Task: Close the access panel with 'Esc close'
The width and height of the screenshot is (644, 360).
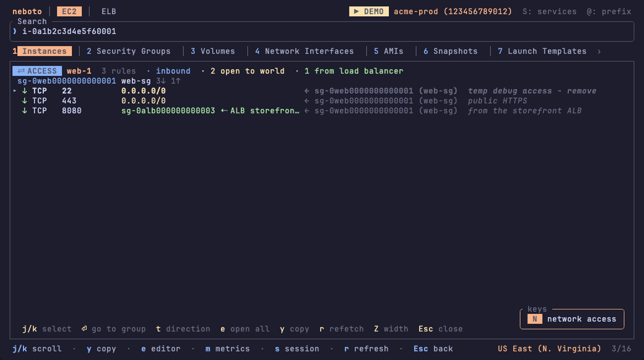Action: (x=440, y=329)
